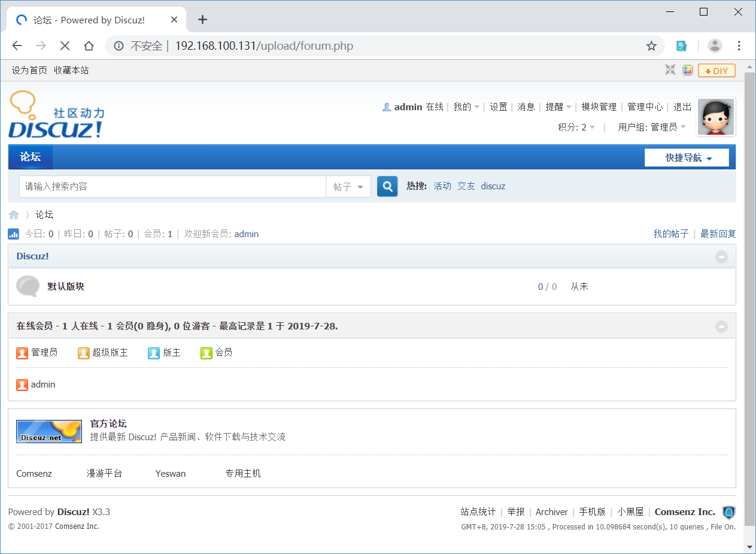
Task: Select the 论坛 navigation tab
Action: [x=30, y=157]
